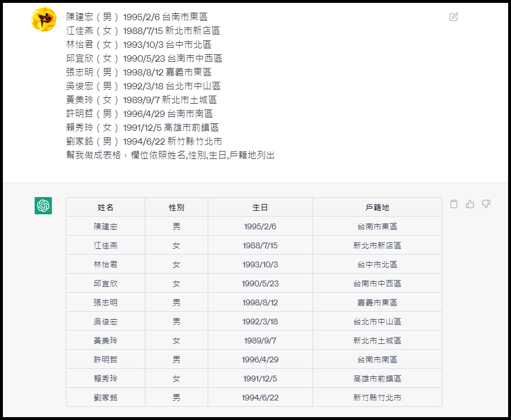Viewport: 511px width, 420px height.
Task: Click the user's yellow flower avatar
Action: [44, 19]
